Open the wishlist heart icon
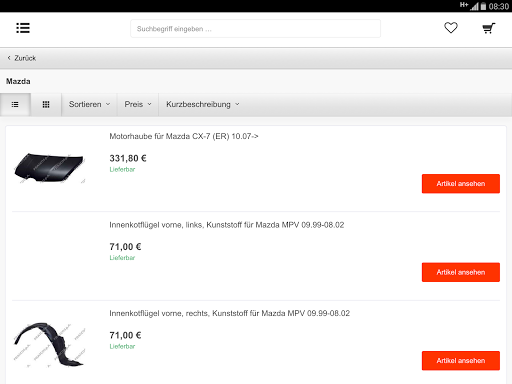Screen dimensions: 512x384 point(451,28)
